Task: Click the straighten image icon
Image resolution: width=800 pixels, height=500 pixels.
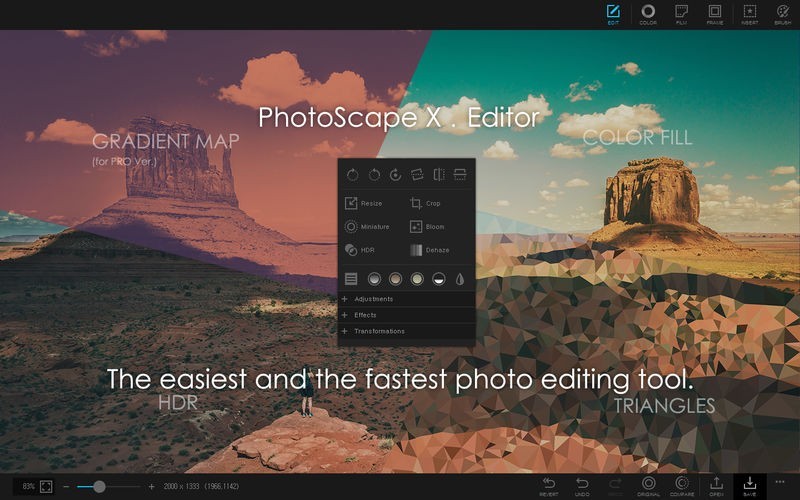Action: pos(417,175)
